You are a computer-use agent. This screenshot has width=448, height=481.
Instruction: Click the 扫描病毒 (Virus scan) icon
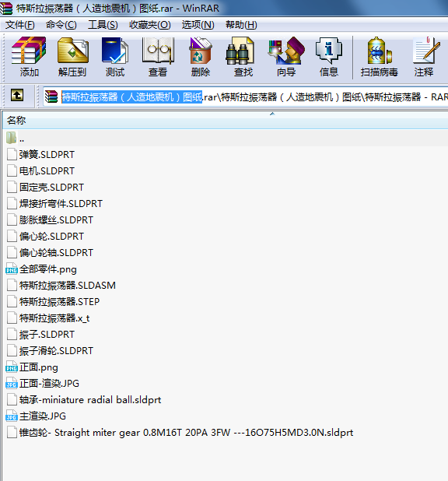(x=379, y=51)
